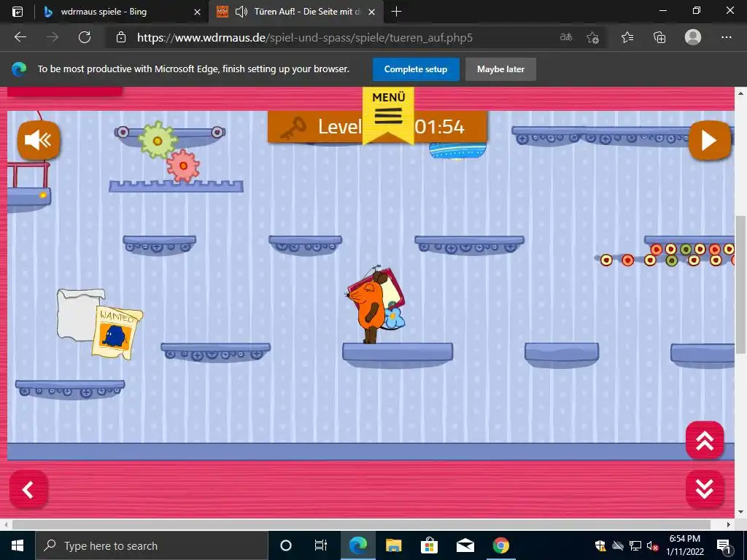747x560 pixels.
Task: Click the red double-down arrow button
Action: 705,489
